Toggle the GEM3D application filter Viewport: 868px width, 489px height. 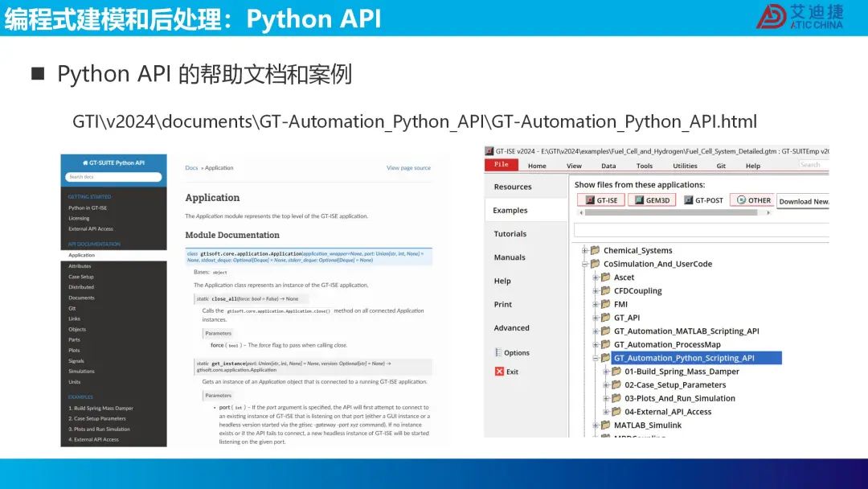(652, 200)
